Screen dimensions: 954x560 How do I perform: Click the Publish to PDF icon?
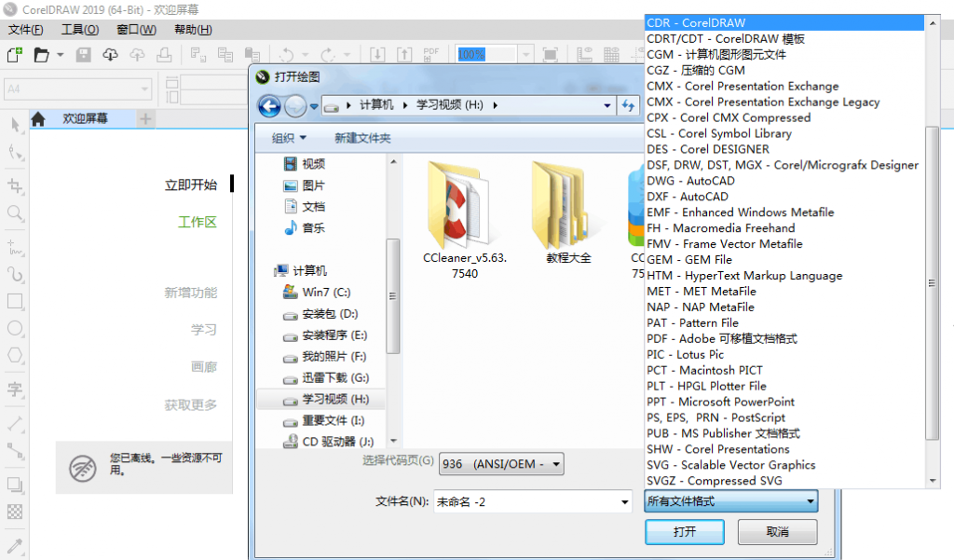(x=431, y=55)
